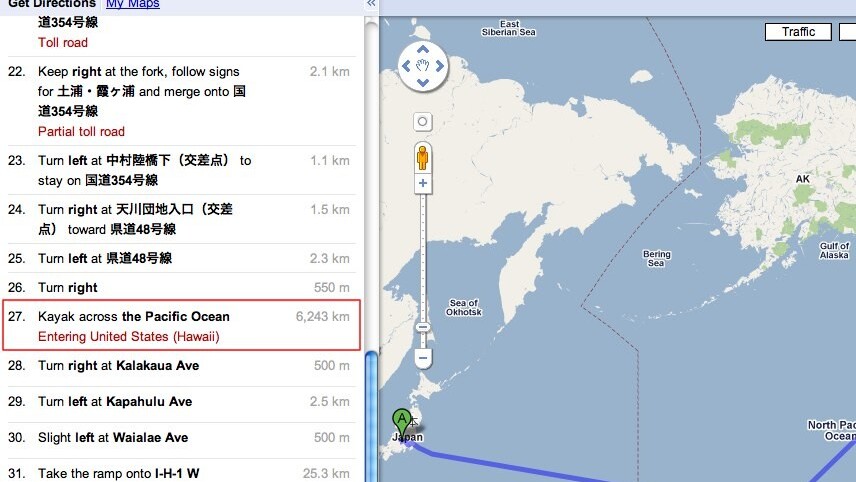The width and height of the screenshot is (856, 482).
Task: Click the hand icon in pan control
Action: click(x=423, y=66)
